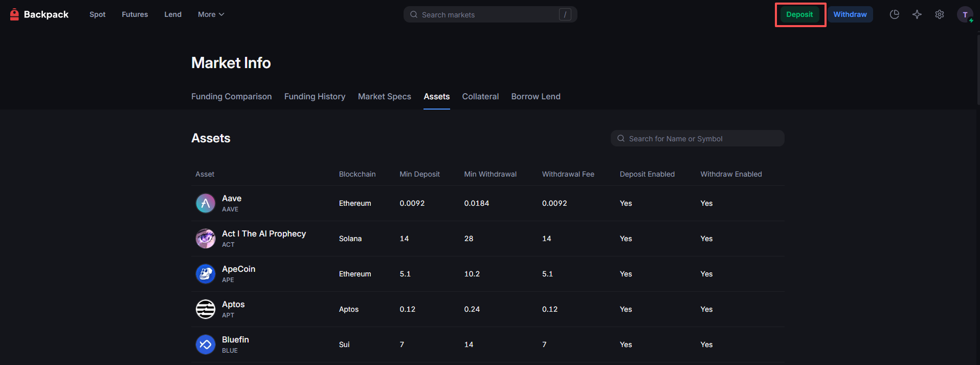Click the Bluefin asset icon
980x365 pixels.
[x=206, y=345]
